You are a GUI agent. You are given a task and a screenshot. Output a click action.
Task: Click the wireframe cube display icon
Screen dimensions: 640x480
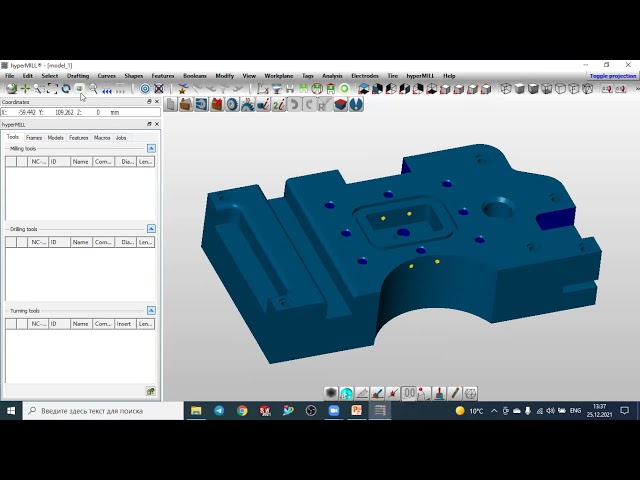tap(506, 89)
